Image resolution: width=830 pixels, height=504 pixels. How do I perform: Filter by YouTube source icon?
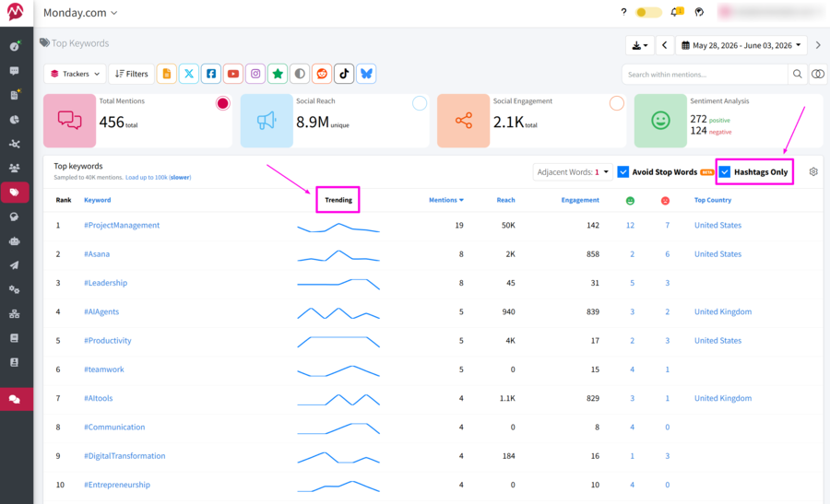[x=233, y=74]
